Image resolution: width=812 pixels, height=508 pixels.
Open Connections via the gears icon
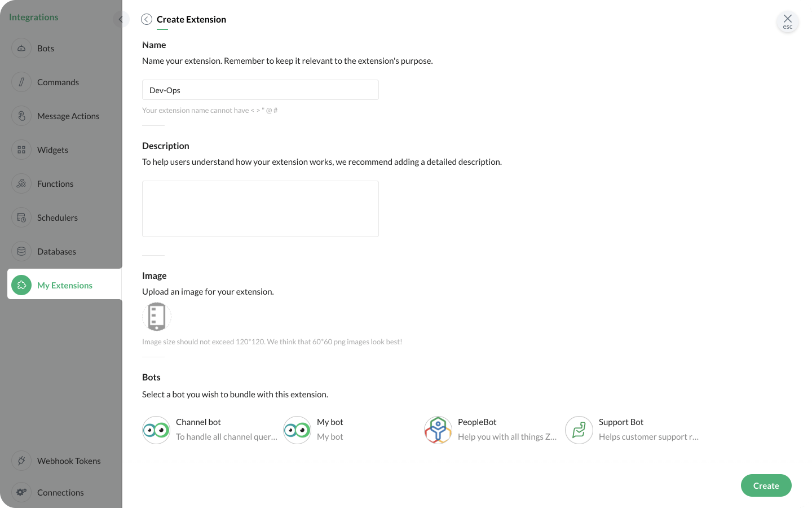pyautogui.click(x=21, y=492)
